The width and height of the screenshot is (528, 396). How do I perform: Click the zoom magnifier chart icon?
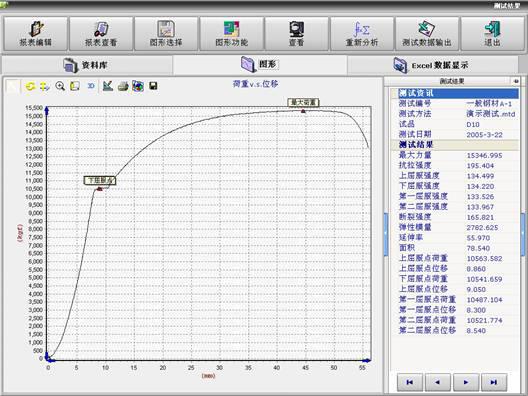[x=60, y=86]
